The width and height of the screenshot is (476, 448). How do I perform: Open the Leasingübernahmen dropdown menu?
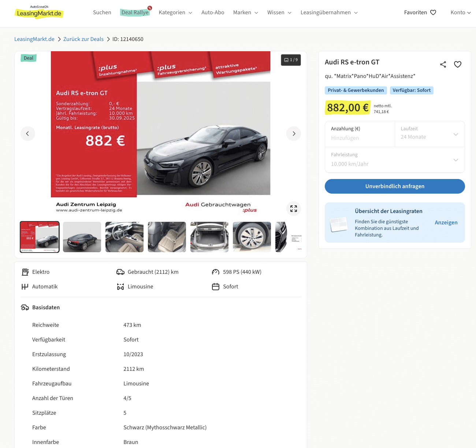(x=329, y=12)
